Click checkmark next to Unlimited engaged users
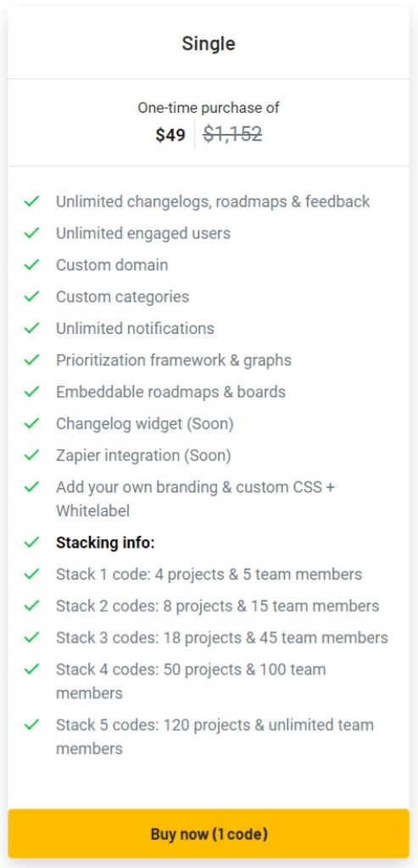The image size is (418, 868). (31, 233)
